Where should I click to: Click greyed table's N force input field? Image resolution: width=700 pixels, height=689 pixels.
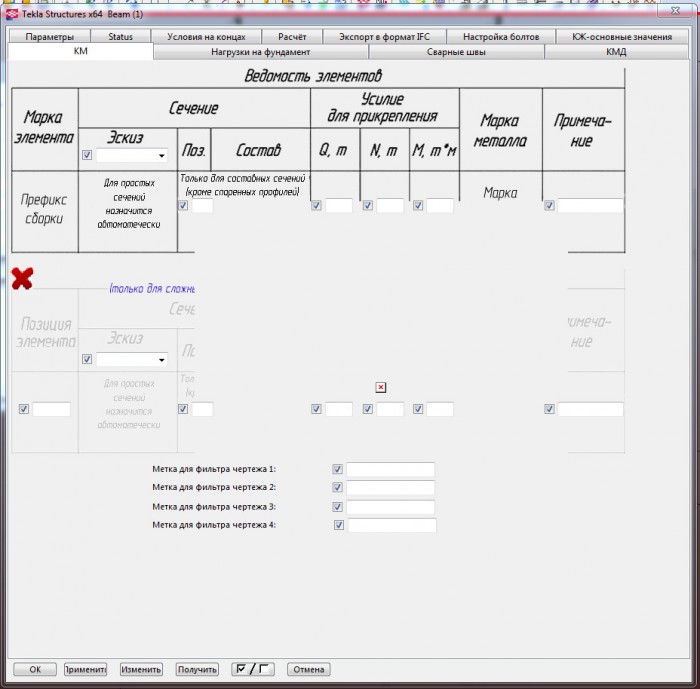pyautogui.click(x=390, y=409)
